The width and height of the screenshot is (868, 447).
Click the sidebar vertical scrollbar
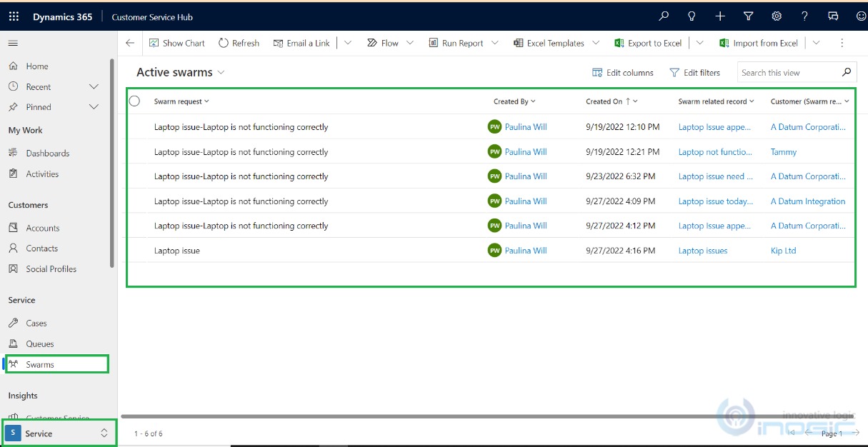pos(112,164)
